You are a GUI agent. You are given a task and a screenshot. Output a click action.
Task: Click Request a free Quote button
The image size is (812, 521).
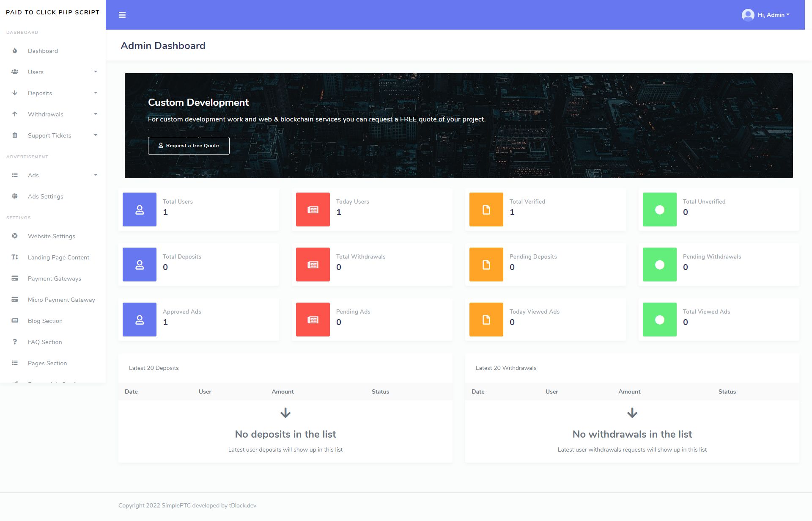(x=189, y=146)
